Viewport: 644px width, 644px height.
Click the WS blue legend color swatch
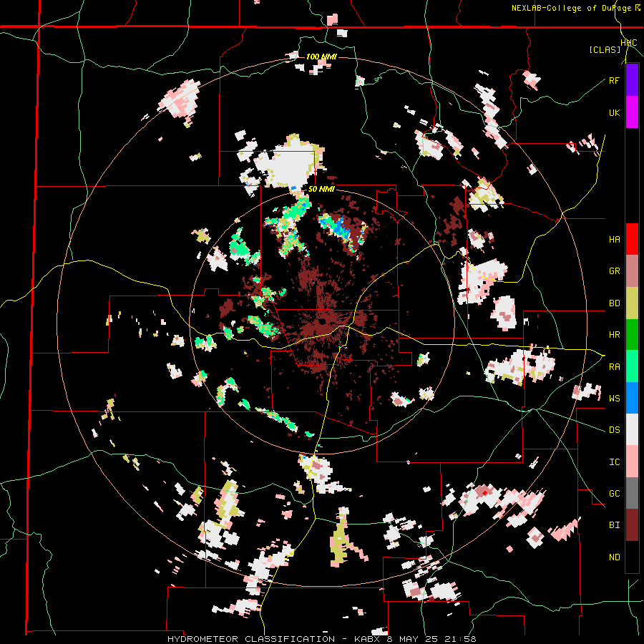coord(632,398)
